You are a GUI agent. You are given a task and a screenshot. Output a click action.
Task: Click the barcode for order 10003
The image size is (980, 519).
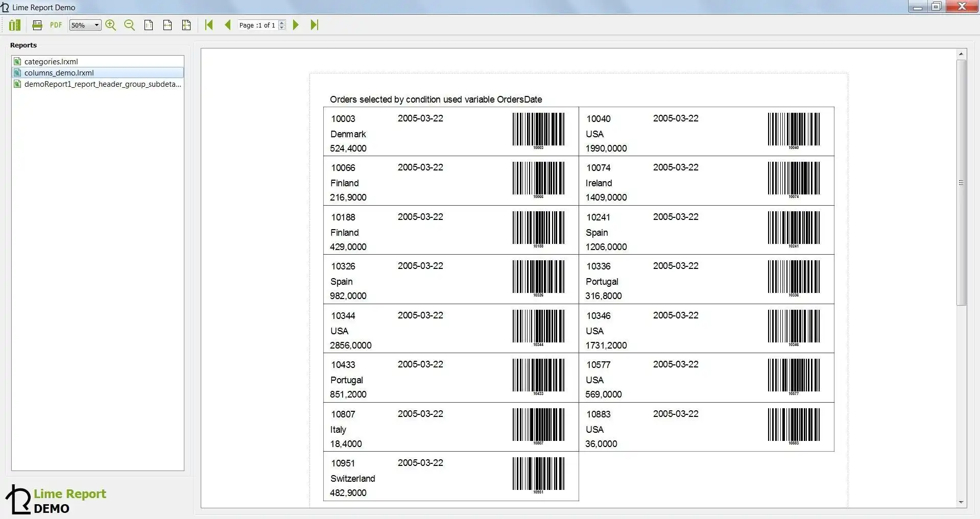(538, 131)
